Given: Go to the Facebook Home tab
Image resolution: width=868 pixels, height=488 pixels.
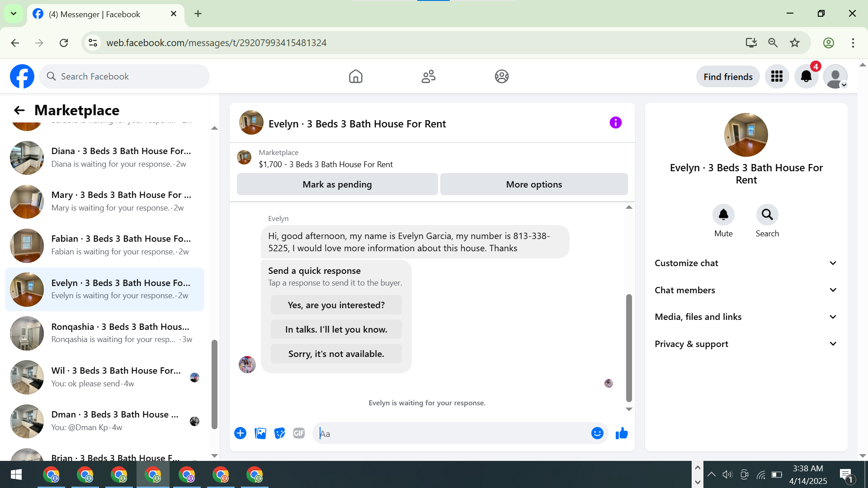Looking at the screenshot, I should tap(356, 76).
